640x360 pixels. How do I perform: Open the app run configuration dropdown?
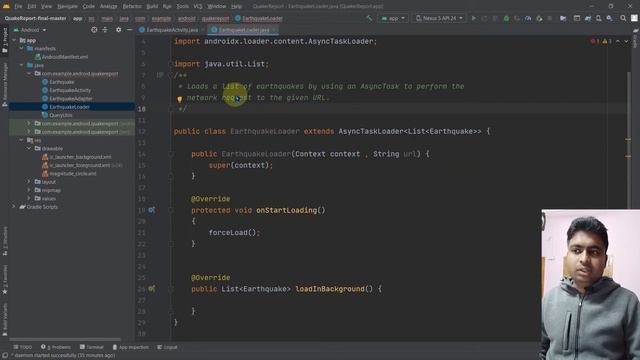393,18
